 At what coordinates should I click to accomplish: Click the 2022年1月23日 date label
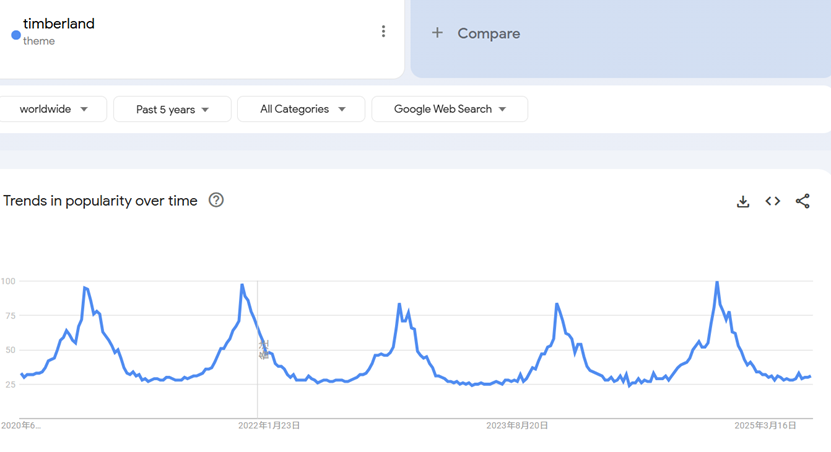269,426
